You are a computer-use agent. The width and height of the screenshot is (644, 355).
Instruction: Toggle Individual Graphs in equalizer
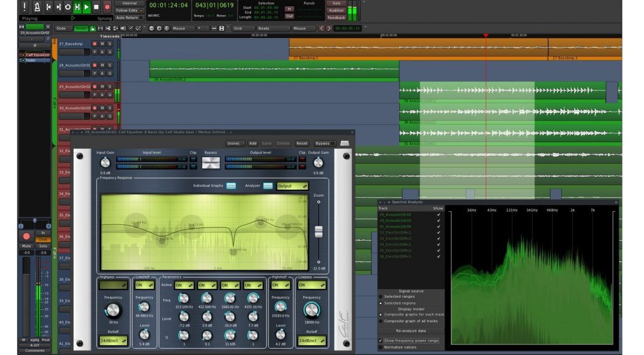tap(231, 186)
